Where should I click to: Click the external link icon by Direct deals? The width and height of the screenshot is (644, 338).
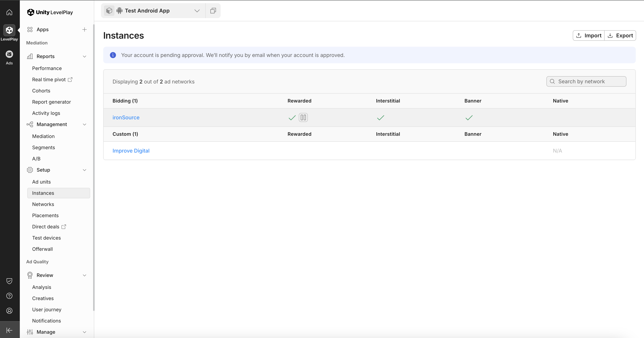coord(64,227)
